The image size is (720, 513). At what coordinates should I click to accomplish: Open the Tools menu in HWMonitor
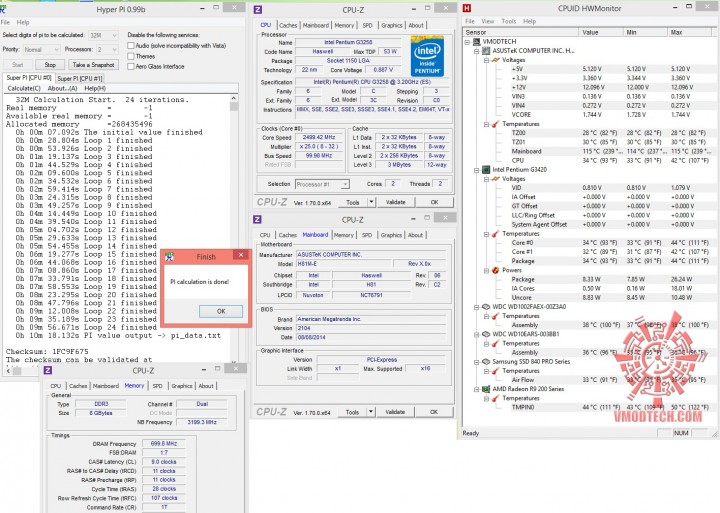click(509, 21)
